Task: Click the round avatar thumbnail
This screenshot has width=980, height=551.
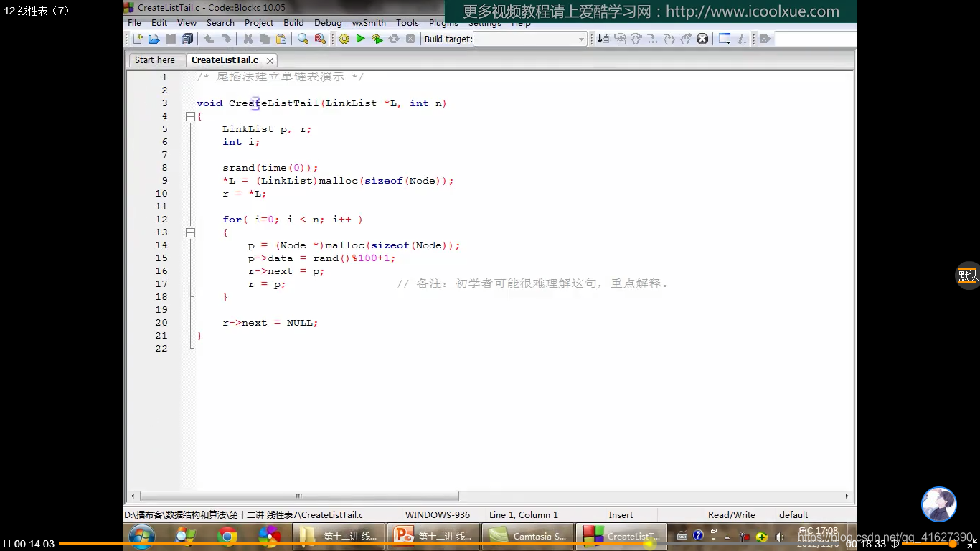Action: pos(939,504)
